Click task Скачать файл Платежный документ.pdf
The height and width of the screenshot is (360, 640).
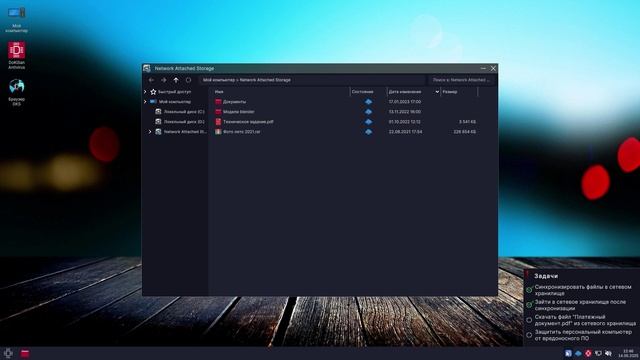click(585, 320)
